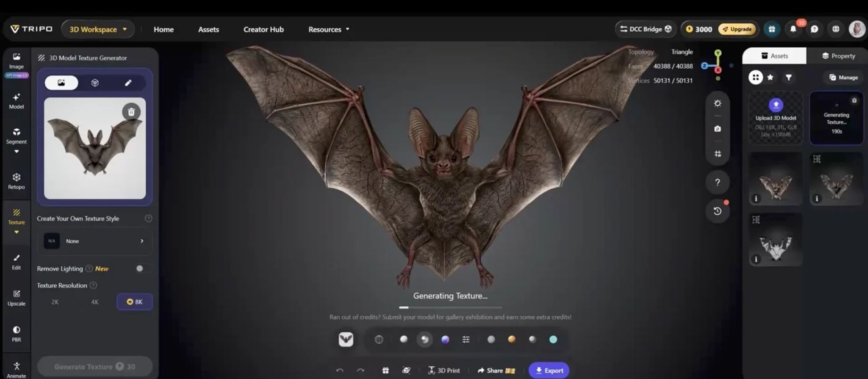Open the PBR tool
Screen dimensions: 868x379
17,334
